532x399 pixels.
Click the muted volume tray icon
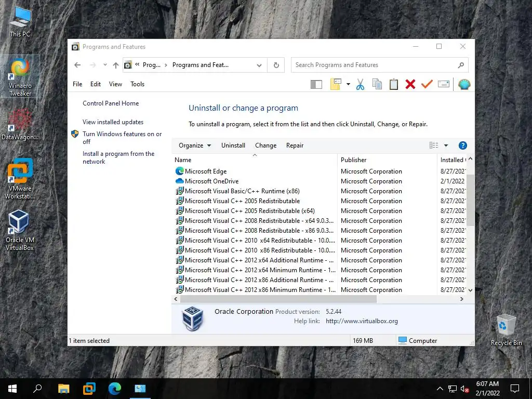click(x=465, y=389)
